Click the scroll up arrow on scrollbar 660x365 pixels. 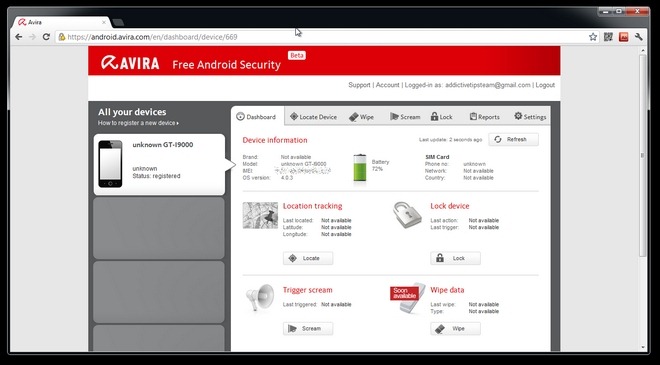[x=642, y=51]
